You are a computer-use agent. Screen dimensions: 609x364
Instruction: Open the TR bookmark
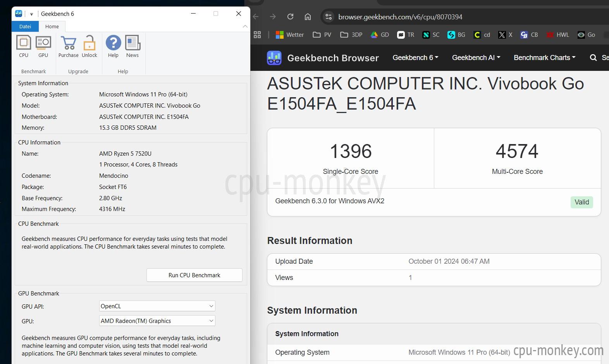(406, 34)
